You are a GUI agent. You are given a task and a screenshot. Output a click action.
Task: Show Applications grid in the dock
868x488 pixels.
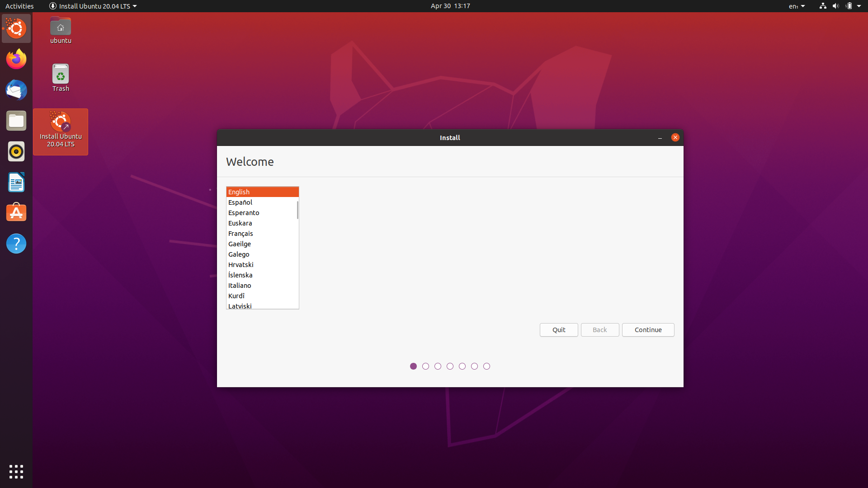[x=16, y=472]
